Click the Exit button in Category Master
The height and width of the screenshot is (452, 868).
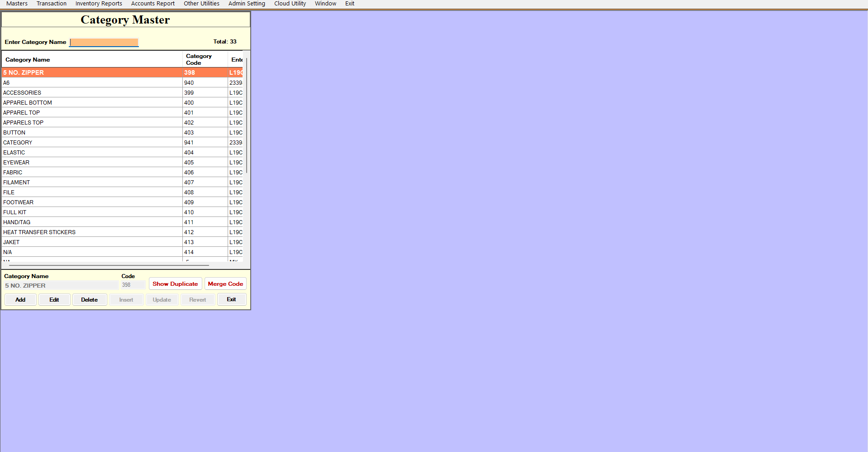[x=231, y=299]
